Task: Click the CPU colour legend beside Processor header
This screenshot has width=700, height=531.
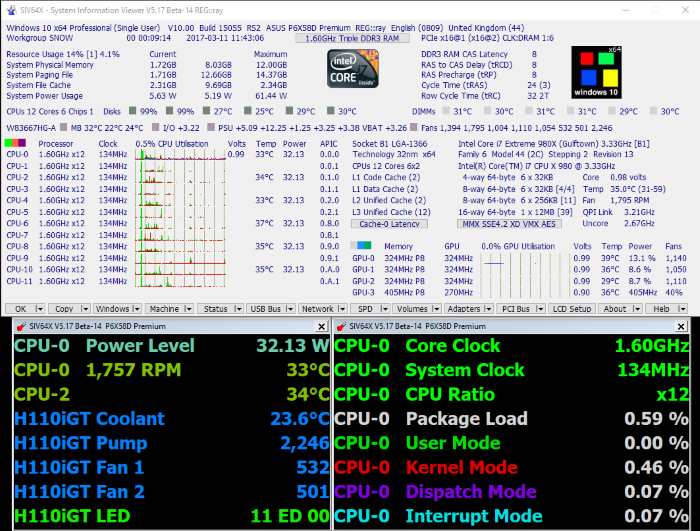Action: [15, 143]
